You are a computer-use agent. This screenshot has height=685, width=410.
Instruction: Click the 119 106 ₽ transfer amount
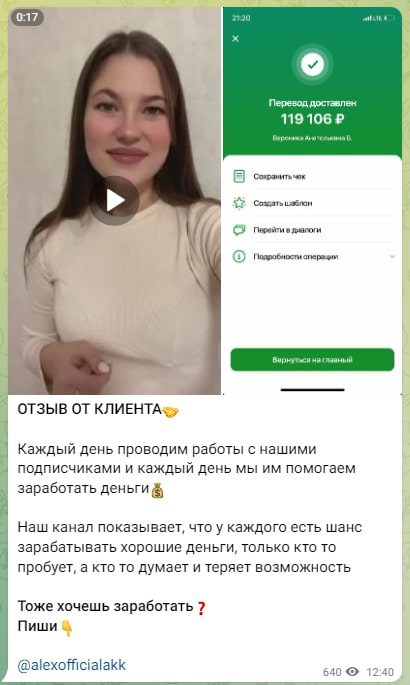click(312, 119)
